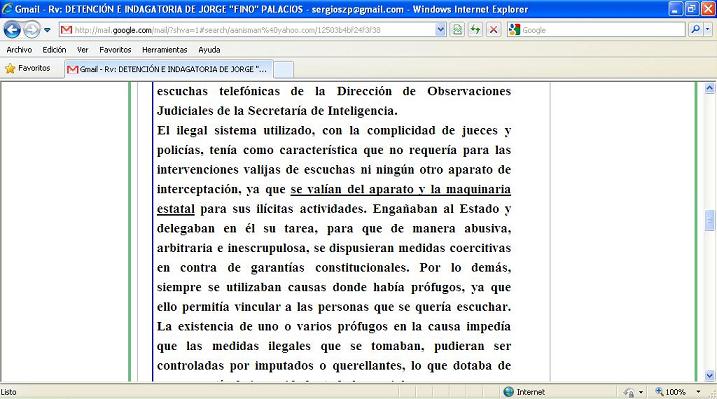Select the Gmail Rv: DETENCIÓN tab
The height and width of the screenshot is (399, 717).
169,69
